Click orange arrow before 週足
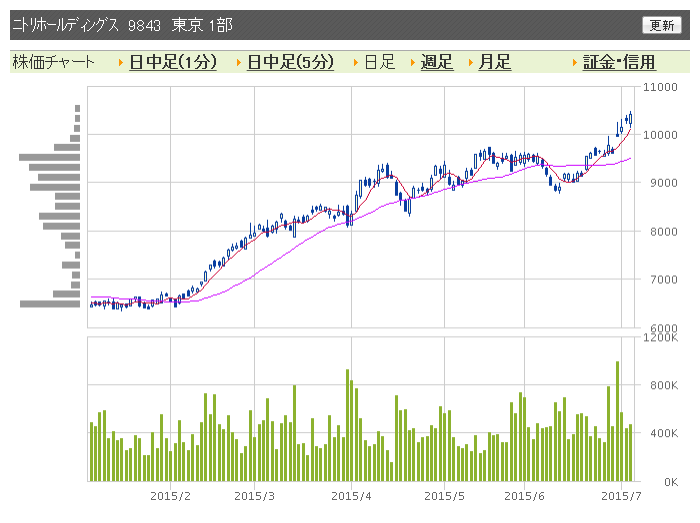 tap(413, 62)
